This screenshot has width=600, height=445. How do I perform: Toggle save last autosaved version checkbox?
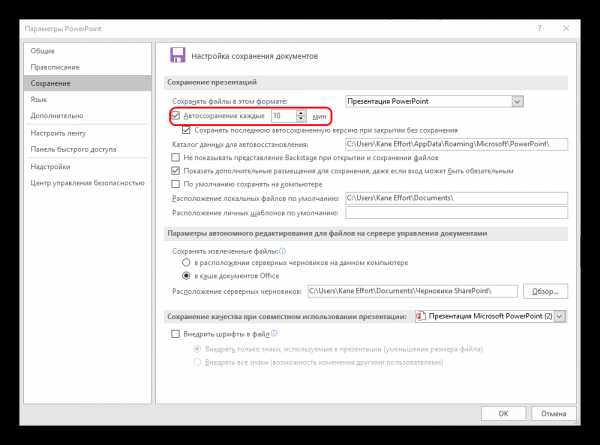tap(186, 130)
